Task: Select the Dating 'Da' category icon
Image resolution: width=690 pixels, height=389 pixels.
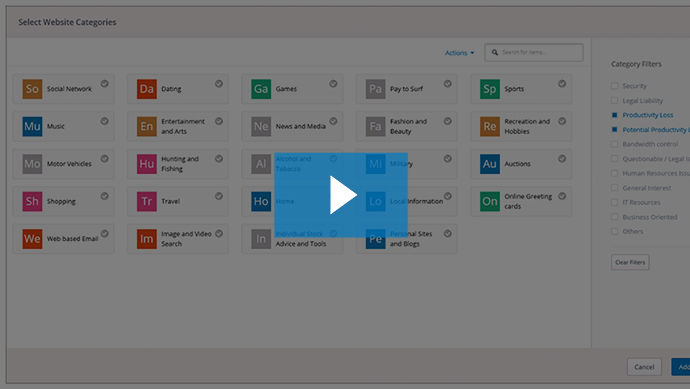Action: (147, 89)
